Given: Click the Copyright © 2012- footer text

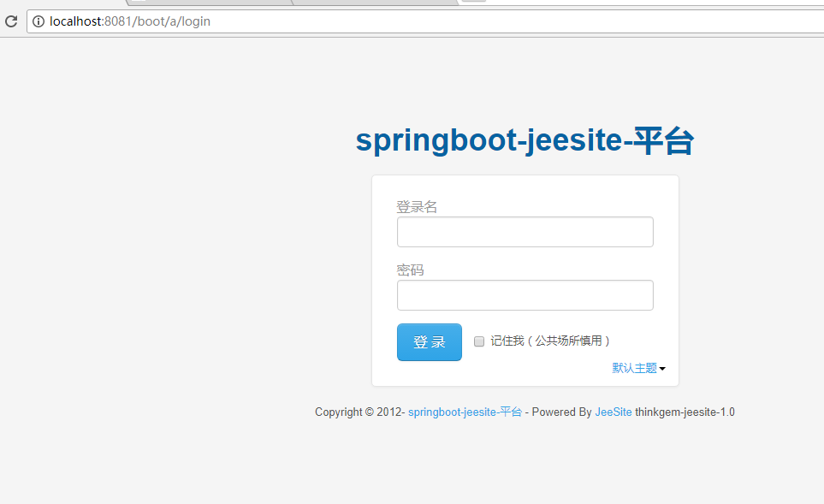Looking at the screenshot, I should pos(360,412).
